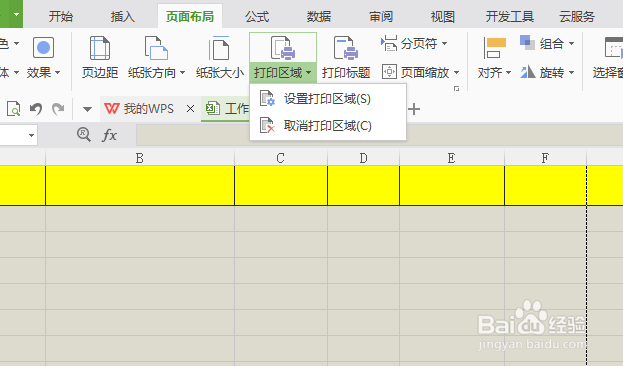Select column D header
This screenshot has width=623, height=366.
(x=364, y=158)
